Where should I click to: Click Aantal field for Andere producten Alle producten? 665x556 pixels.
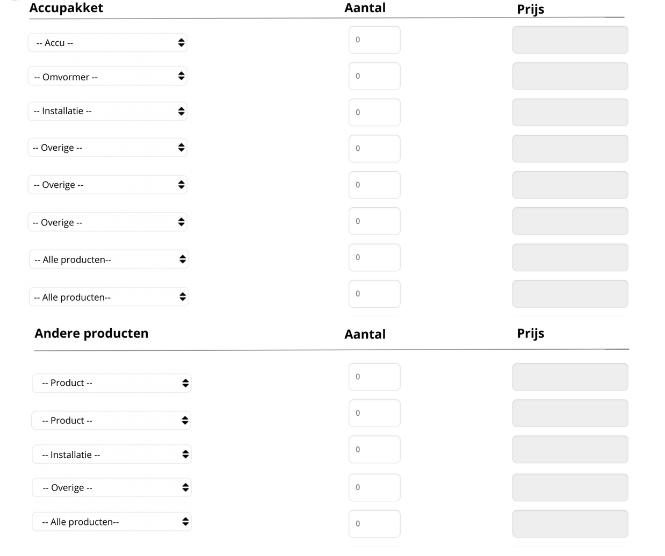pyautogui.click(x=374, y=523)
